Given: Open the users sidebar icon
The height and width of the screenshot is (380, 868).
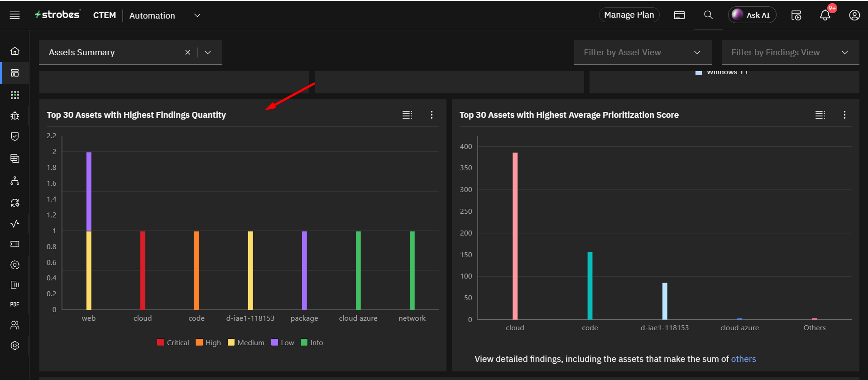Looking at the screenshot, I should (15, 325).
